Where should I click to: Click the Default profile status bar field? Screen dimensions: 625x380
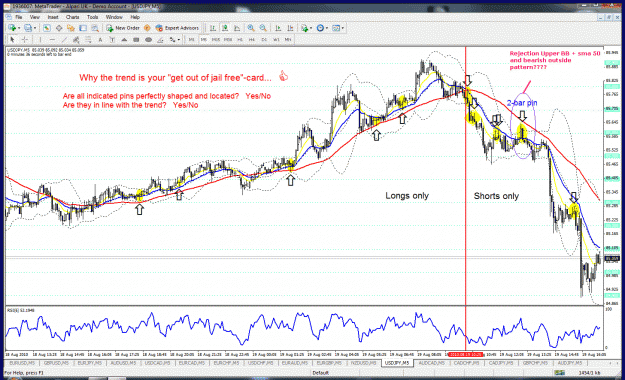point(320,373)
